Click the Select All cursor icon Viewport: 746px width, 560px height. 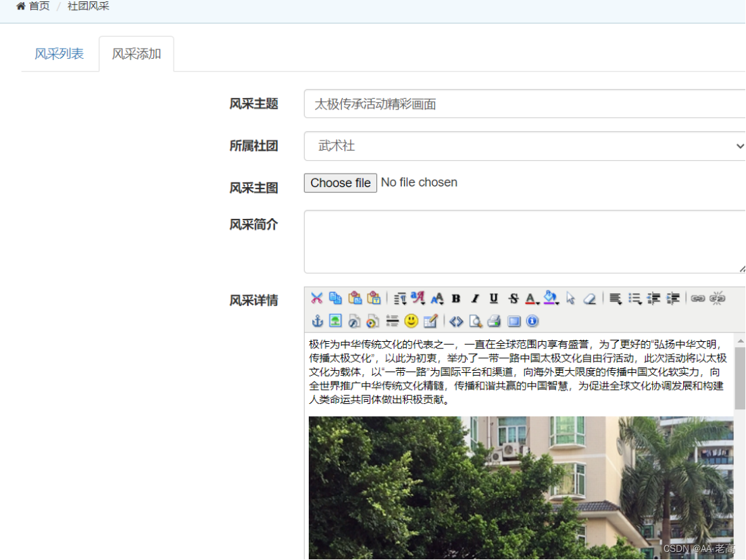[570, 299]
